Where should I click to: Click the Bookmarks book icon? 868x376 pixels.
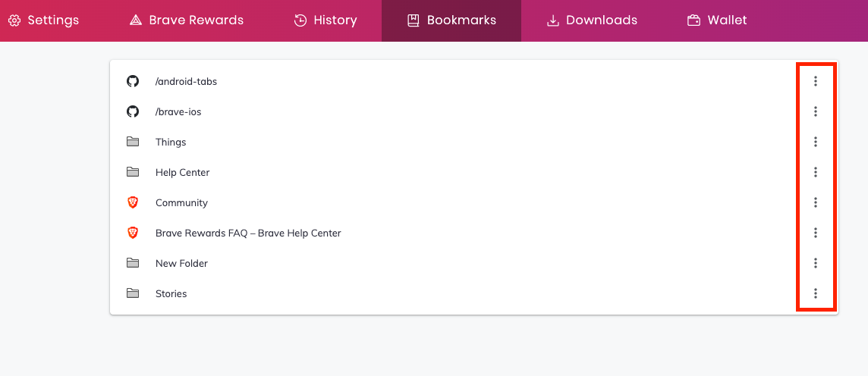(413, 20)
